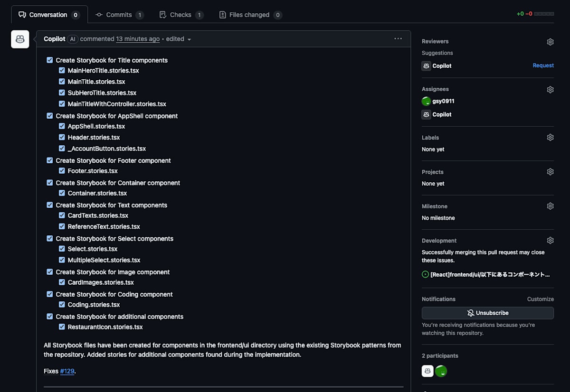The height and width of the screenshot is (392, 570).
Task: Open the Checks tab
Action: [181, 15]
